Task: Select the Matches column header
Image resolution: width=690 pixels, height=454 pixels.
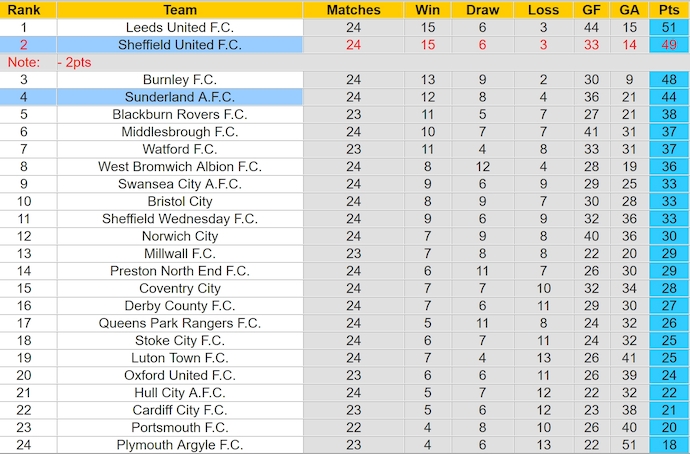Action: click(353, 10)
